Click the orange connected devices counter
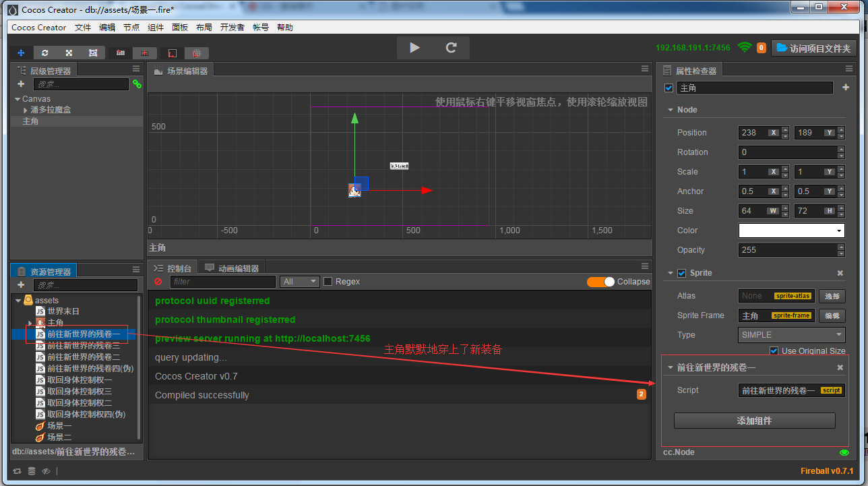 [x=762, y=48]
